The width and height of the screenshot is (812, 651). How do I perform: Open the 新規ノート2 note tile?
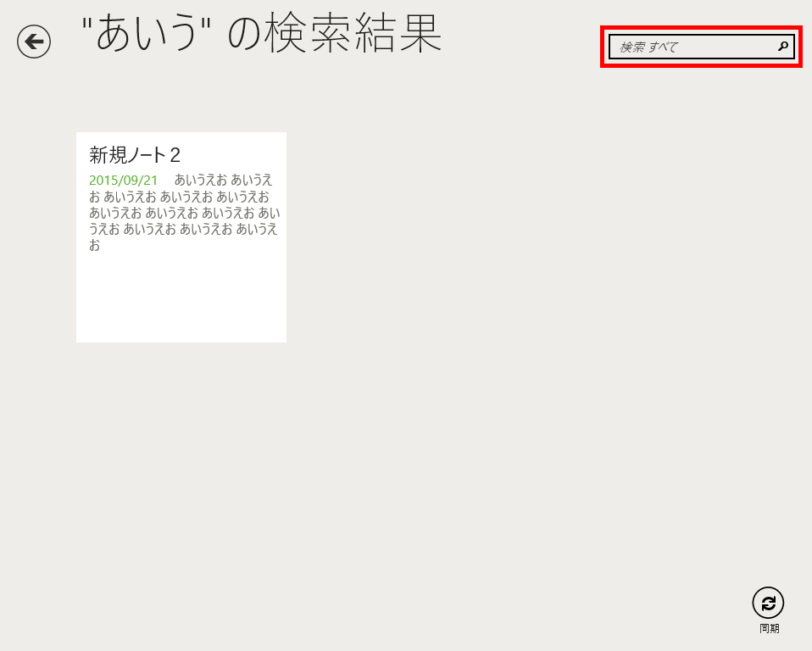coord(181,237)
